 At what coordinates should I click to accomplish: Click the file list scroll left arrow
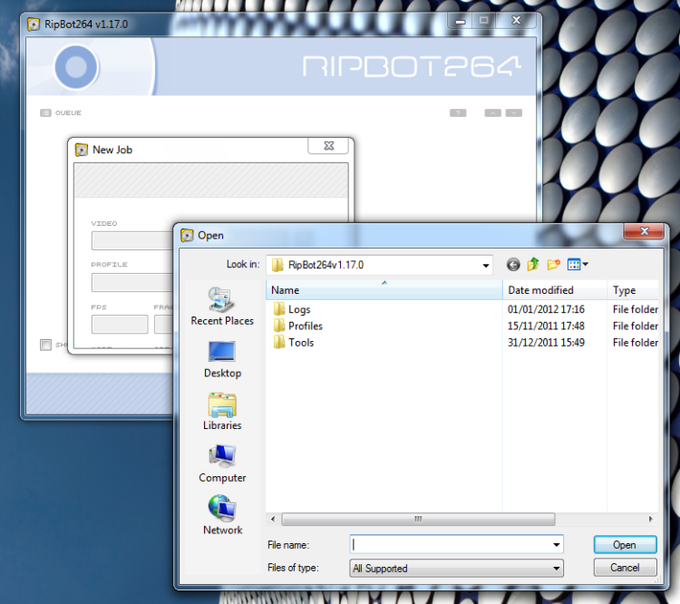click(273, 519)
